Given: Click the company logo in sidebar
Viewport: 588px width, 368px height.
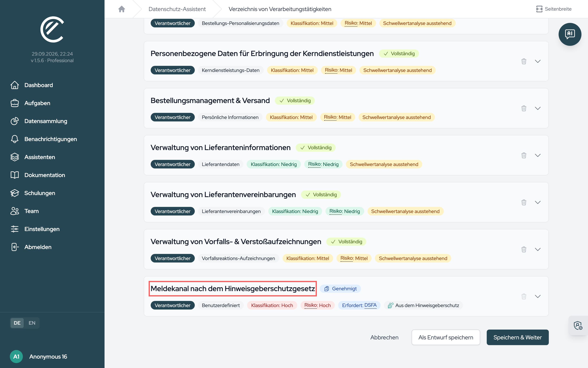Looking at the screenshot, I should (x=52, y=29).
